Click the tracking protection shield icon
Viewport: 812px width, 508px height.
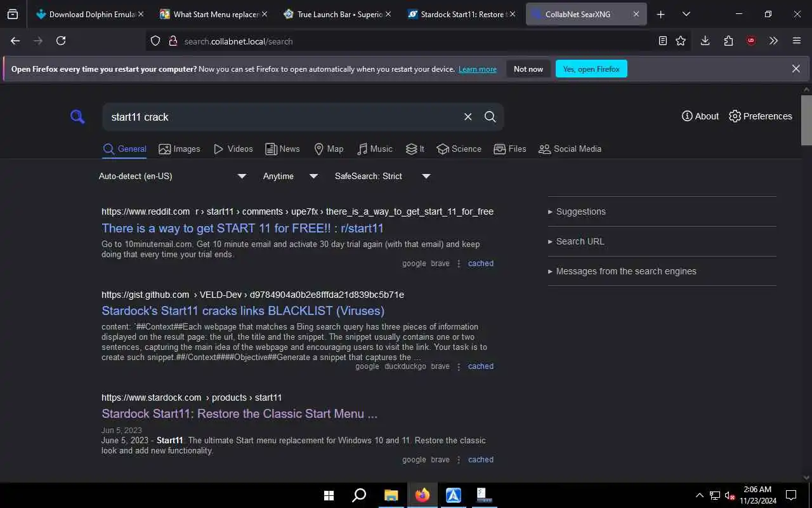pos(155,41)
